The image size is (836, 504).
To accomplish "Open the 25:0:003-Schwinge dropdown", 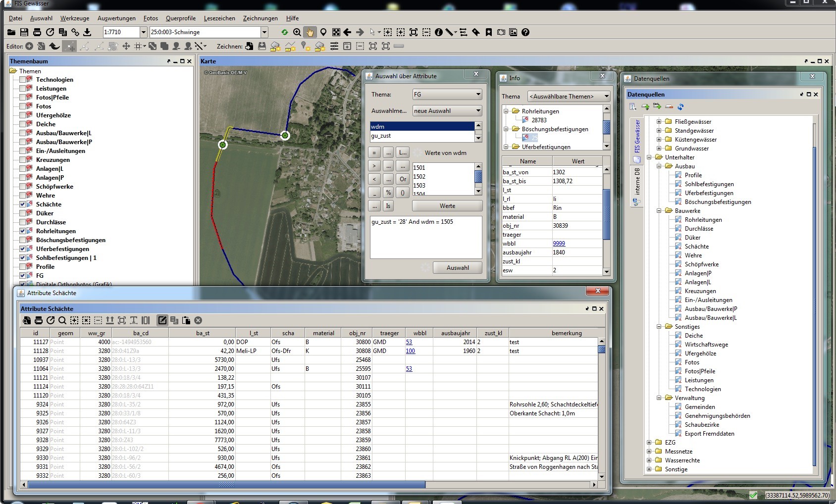I will (264, 32).
